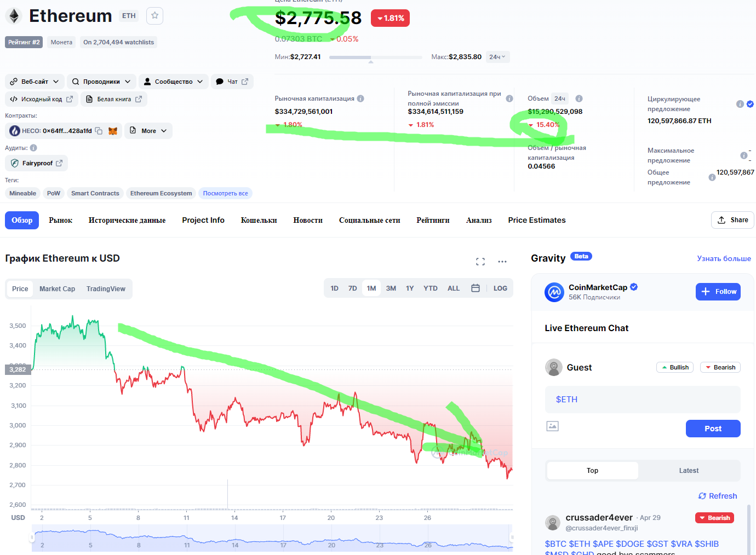The image size is (756, 555).
Task: Open the info icon beside Аудиты
Action: 33,148
